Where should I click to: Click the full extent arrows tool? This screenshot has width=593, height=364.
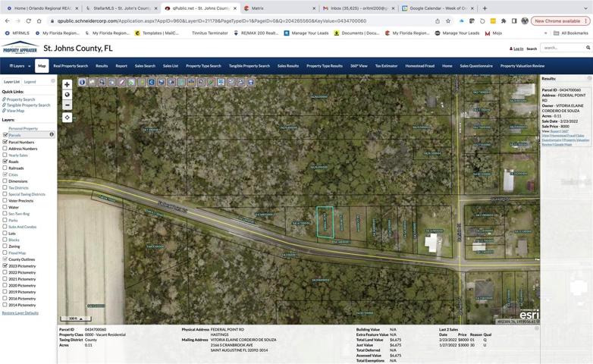[x=221, y=82]
